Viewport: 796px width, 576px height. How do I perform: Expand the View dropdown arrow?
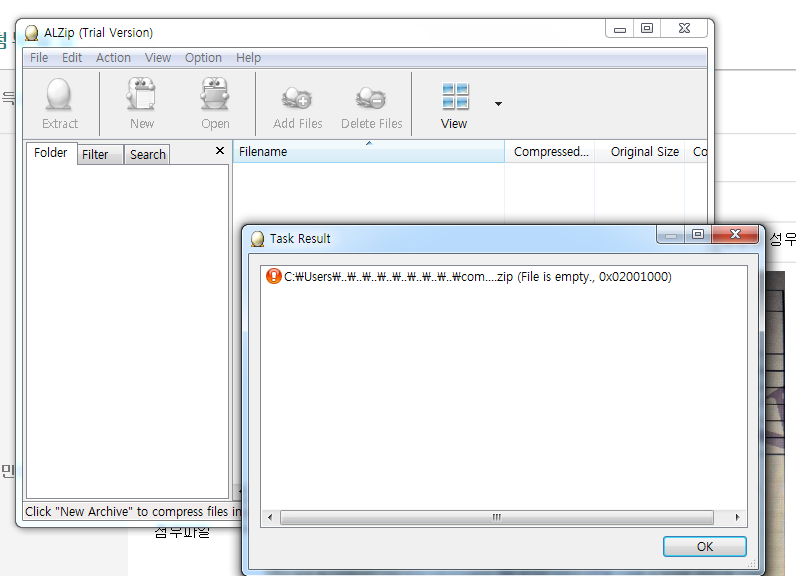[498, 103]
